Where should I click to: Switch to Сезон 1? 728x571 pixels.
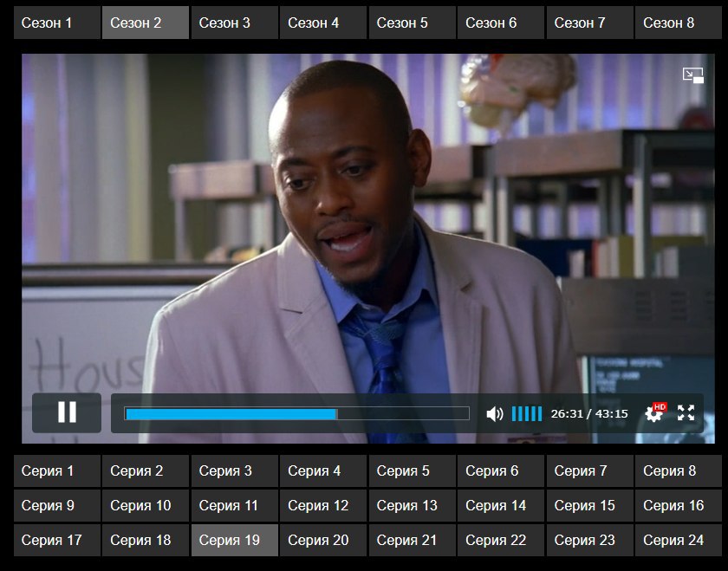click(57, 23)
